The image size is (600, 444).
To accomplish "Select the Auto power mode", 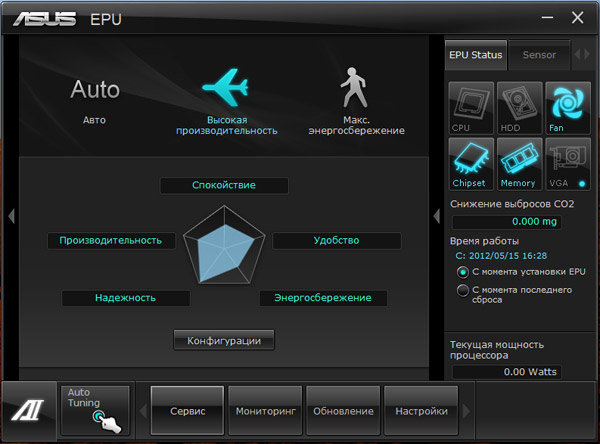I will tap(95, 100).
